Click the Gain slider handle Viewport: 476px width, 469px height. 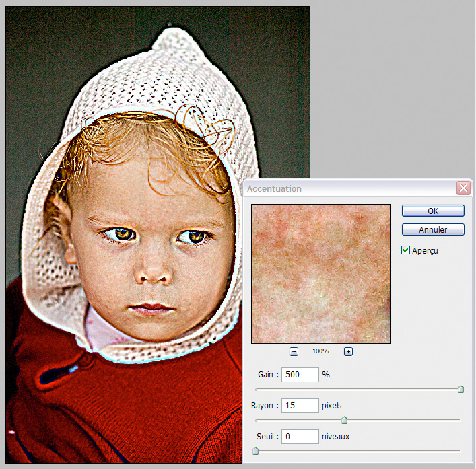click(461, 389)
